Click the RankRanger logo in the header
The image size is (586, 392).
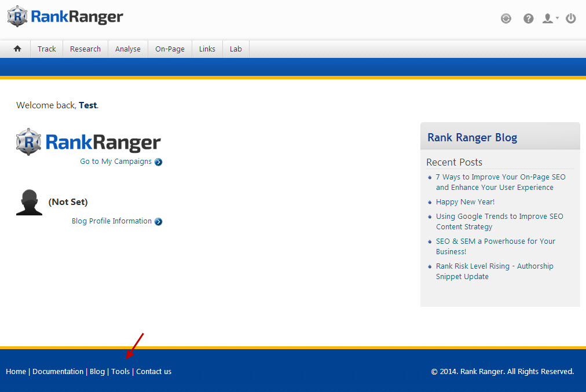(65, 16)
